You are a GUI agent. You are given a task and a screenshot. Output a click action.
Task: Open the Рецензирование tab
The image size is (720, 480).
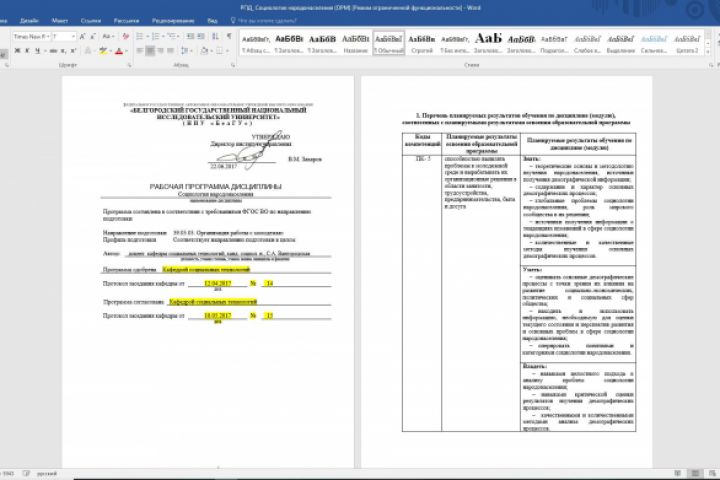coord(173,21)
